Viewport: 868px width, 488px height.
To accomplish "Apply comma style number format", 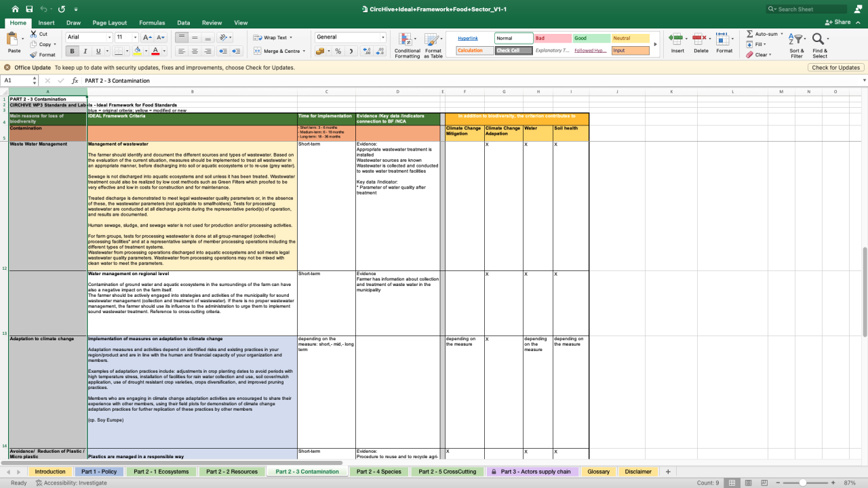I will click(x=351, y=51).
